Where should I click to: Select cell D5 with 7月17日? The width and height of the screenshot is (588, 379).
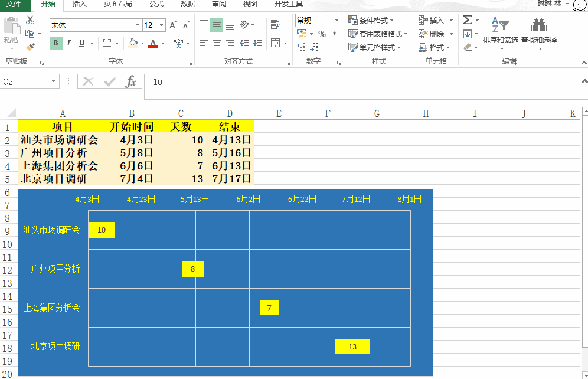click(230, 178)
